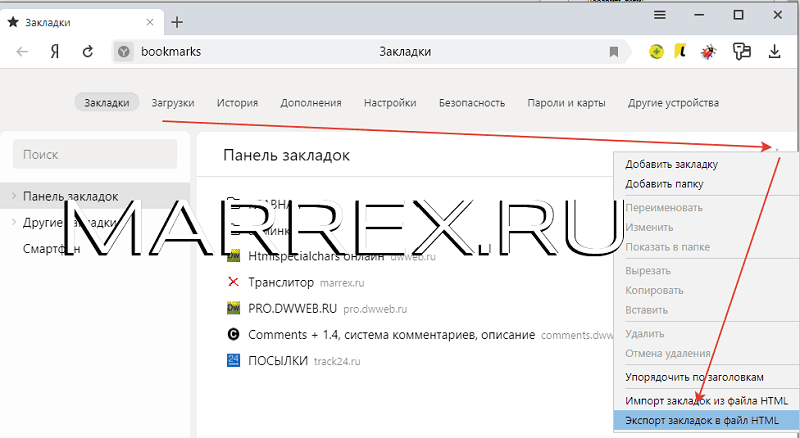This screenshot has height=438, width=800.
Task: Go back with the arrow button
Action: pos(22,52)
